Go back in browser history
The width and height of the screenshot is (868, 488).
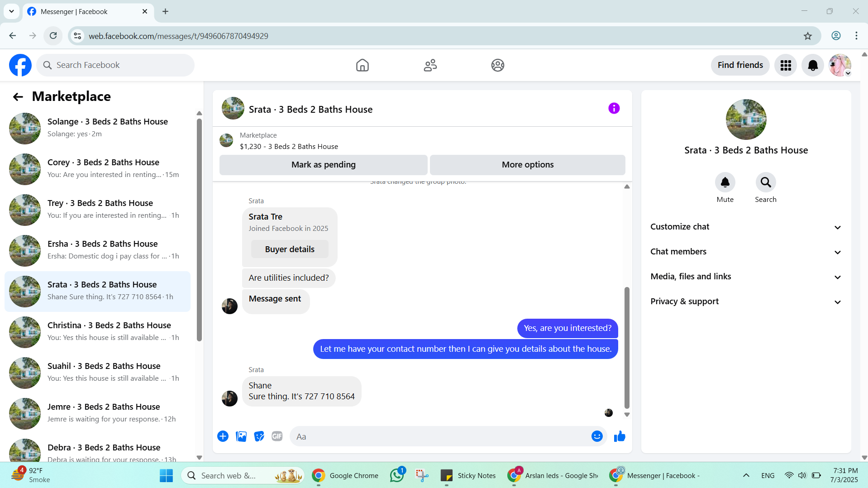13,36
